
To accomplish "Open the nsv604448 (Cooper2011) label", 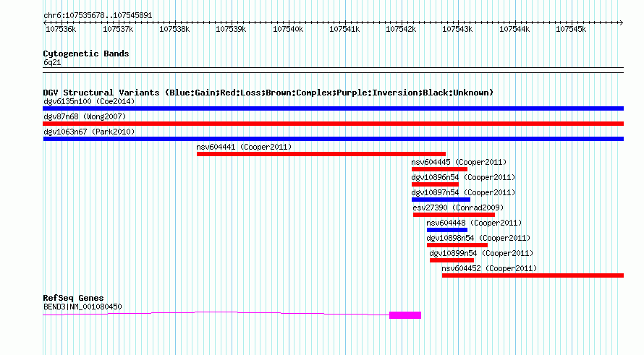I will (474, 223).
